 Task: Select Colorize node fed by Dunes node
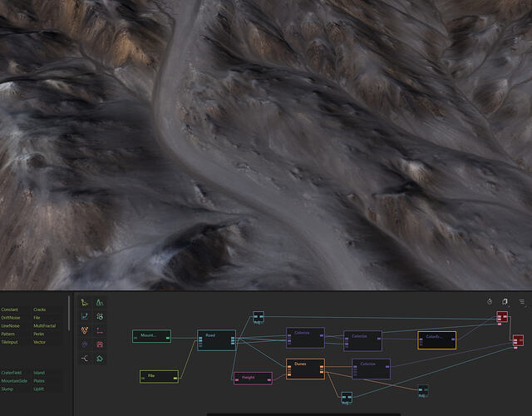(x=372, y=369)
